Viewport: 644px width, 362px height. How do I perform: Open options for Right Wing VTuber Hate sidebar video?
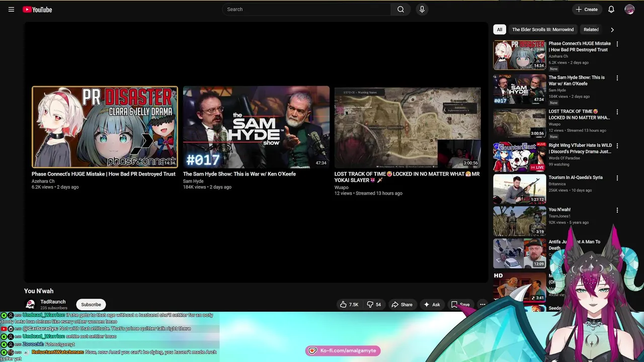(x=617, y=146)
